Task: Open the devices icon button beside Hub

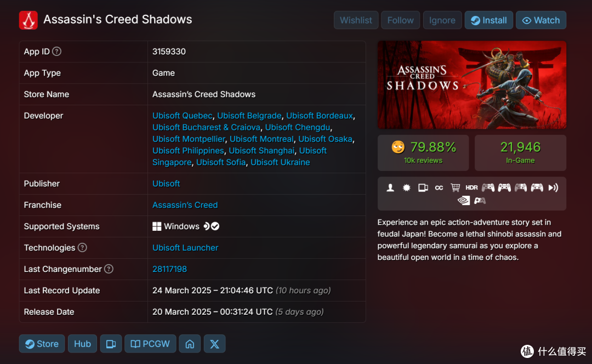Action: [x=111, y=344]
